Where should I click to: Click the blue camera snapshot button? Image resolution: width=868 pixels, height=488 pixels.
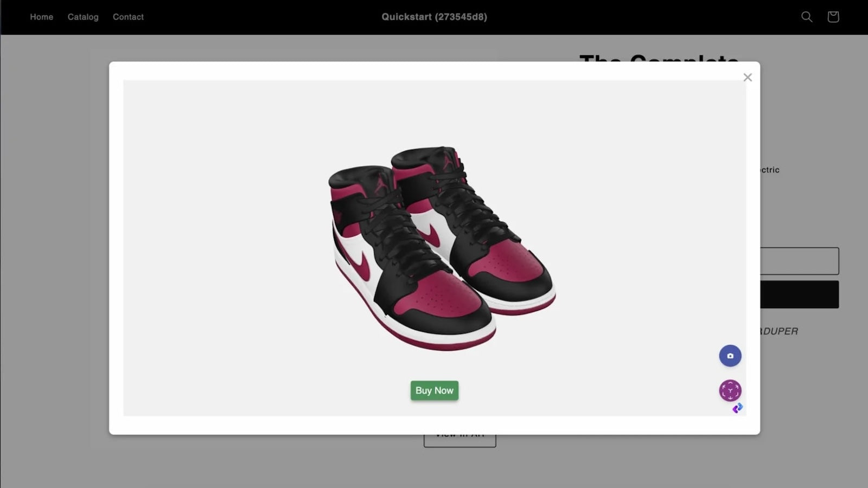(730, 356)
